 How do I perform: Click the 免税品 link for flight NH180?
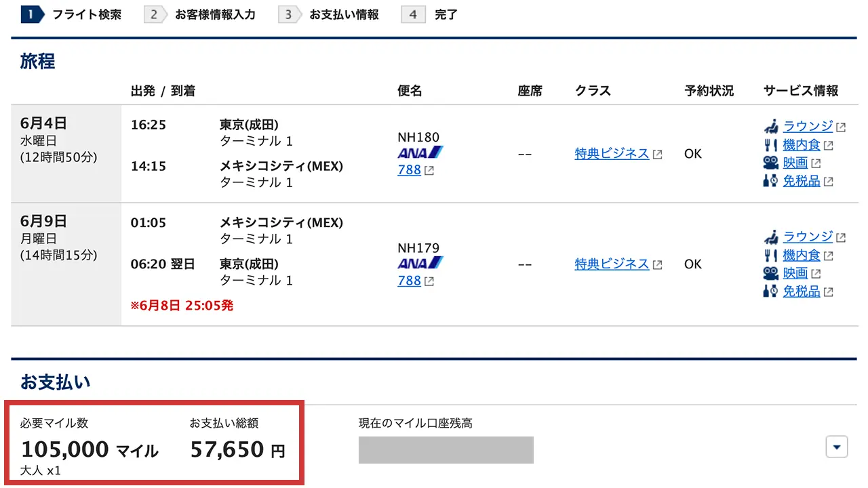pos(802,181)
